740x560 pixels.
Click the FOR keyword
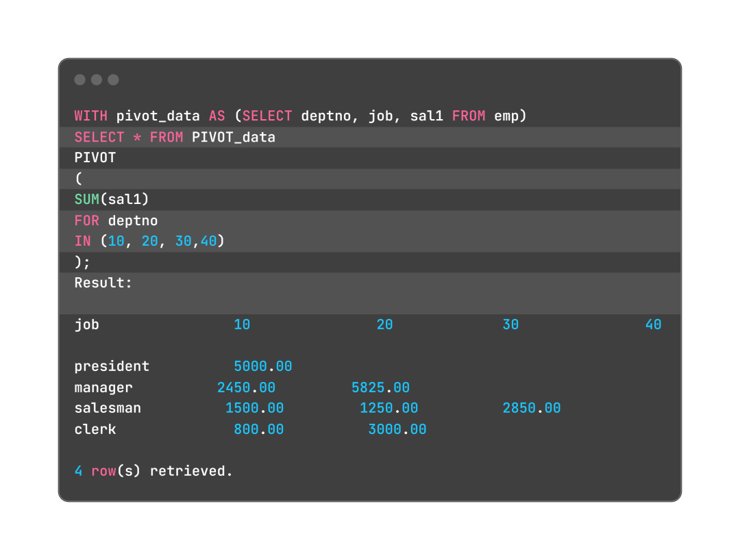point(87,220)
